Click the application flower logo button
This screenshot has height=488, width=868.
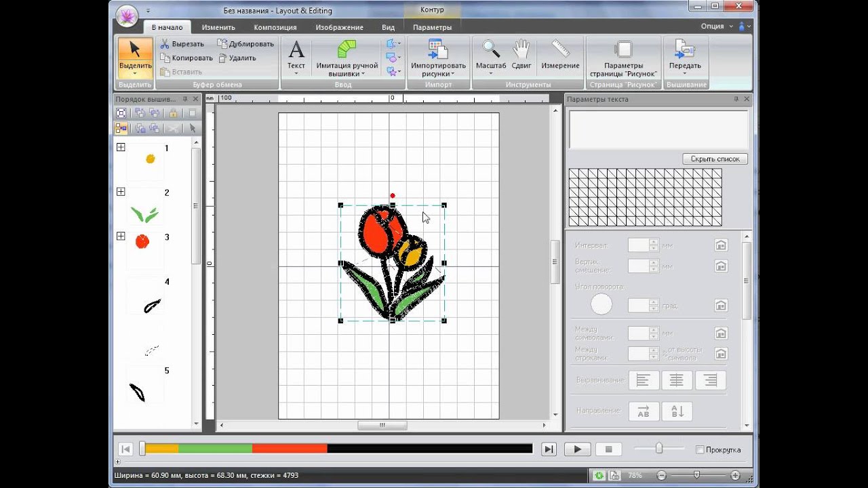pos(126,16)
